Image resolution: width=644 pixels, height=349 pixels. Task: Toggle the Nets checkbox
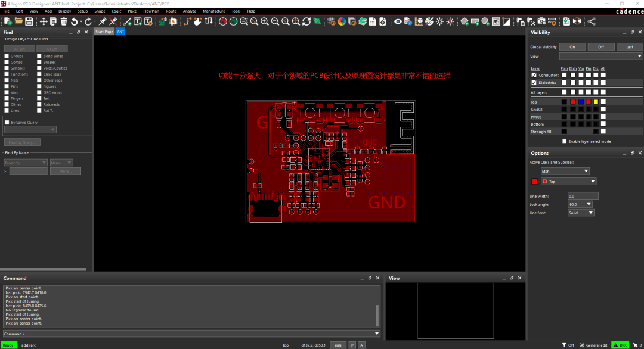tap(7, 80)
